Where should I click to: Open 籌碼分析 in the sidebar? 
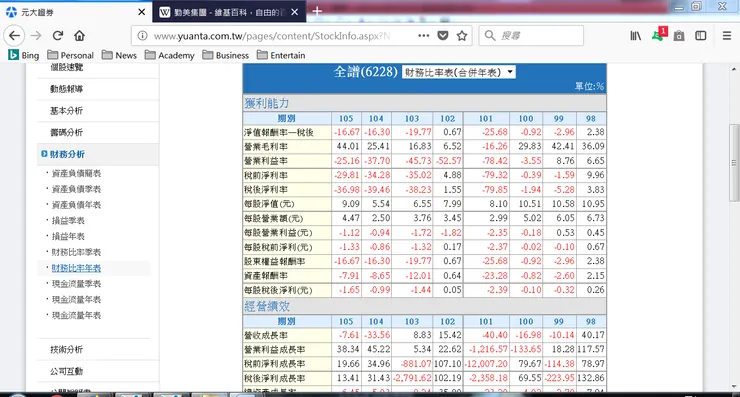67,132
